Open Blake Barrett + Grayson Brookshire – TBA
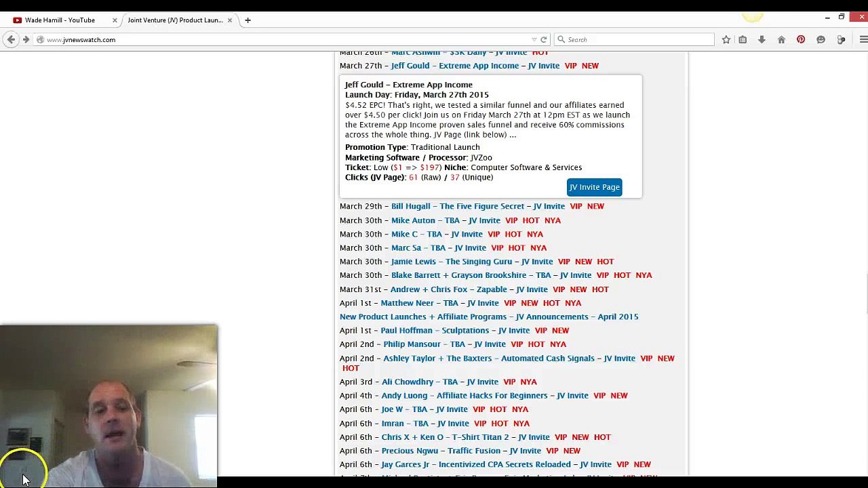The height and width of the screenshot is (488, 868). (x=471, y=275)
